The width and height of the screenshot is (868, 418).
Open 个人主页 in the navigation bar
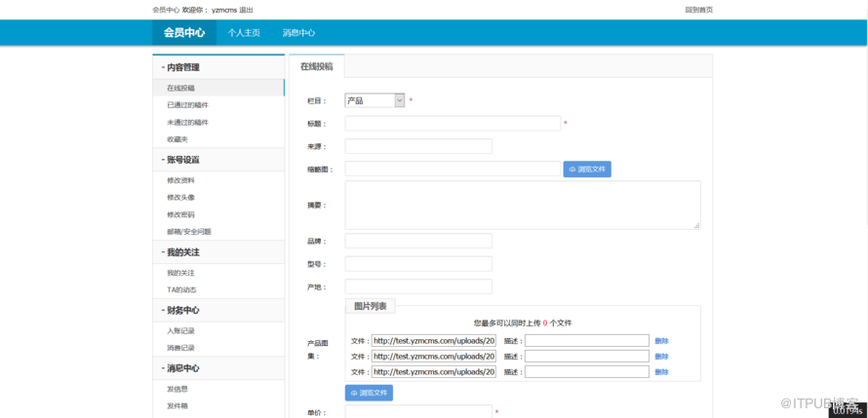coord(244,32)
